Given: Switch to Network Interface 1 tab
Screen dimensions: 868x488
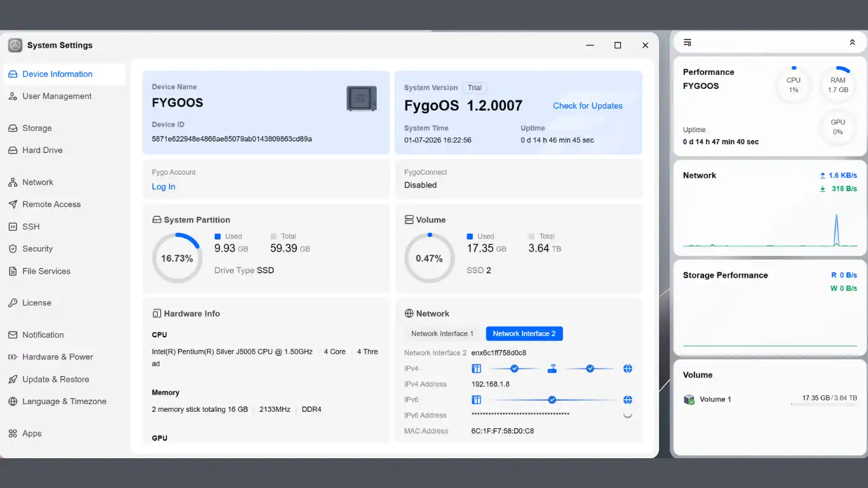Looking at the screenshot, I should (x=442, y=334).
